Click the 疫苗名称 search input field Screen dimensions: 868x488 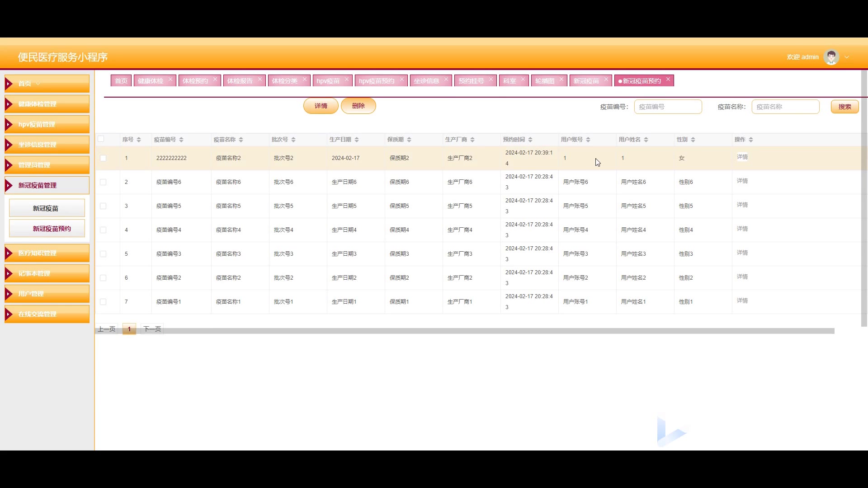coord(785,107)
